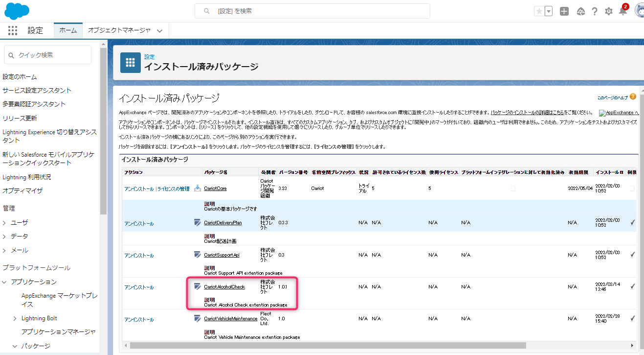
Task: Open リリース更新 in sidebar
Action: [20, 118]
